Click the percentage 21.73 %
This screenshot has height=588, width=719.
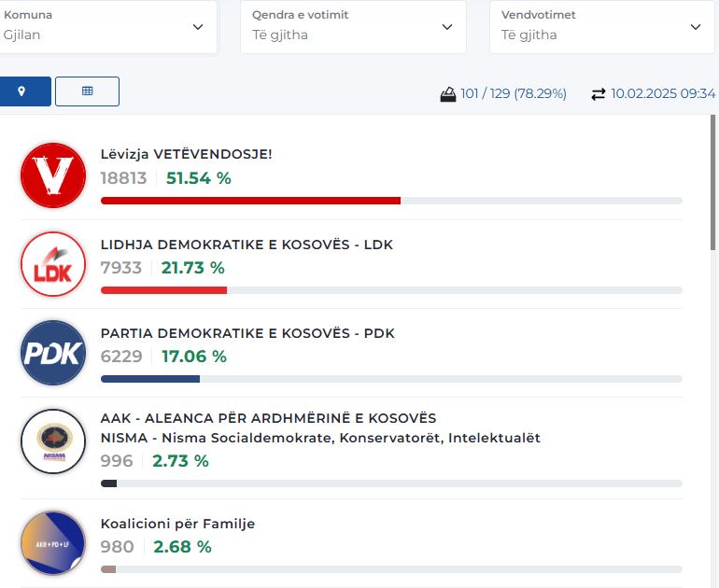pos(193,268)
